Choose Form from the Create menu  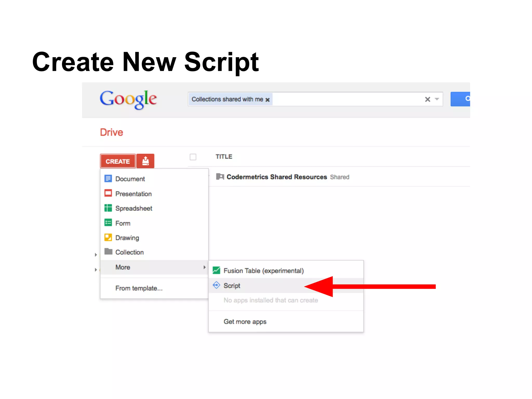coord(154,223)
